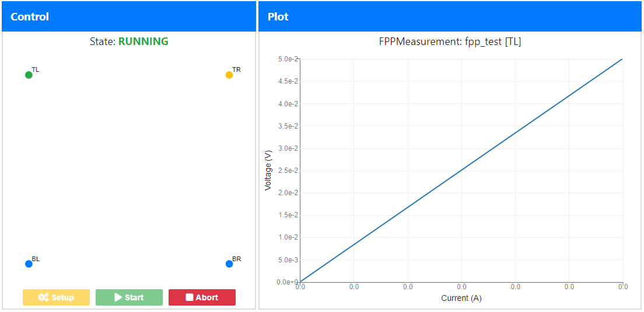644x312 pixels.
Task: Click the green Start button
Action: [x=129, y=297]
